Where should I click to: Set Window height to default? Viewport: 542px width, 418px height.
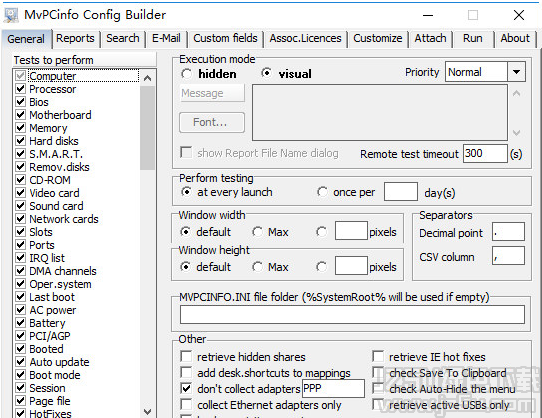click(x=186, y=267)
